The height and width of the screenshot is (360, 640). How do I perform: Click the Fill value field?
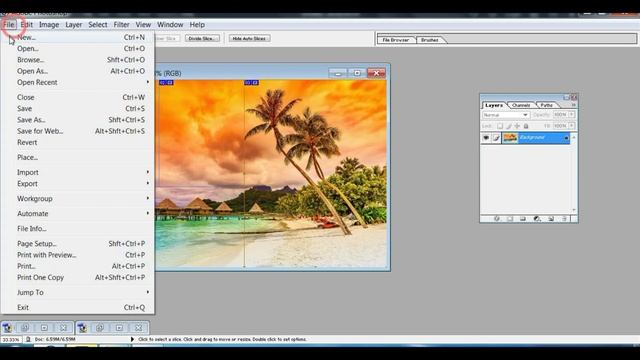(560, 126)
